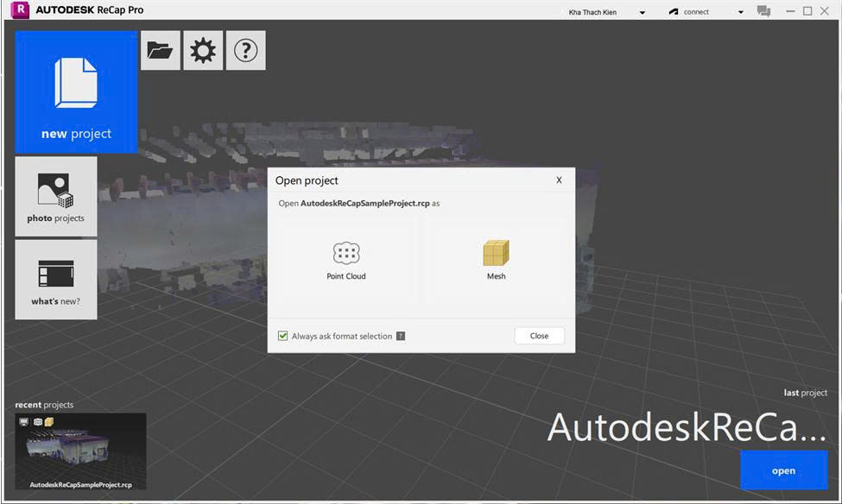Click AutodeskReCa... last project title
Image resolution: width=842 pixels, height=504 pixels.
(x=687, y=428)
